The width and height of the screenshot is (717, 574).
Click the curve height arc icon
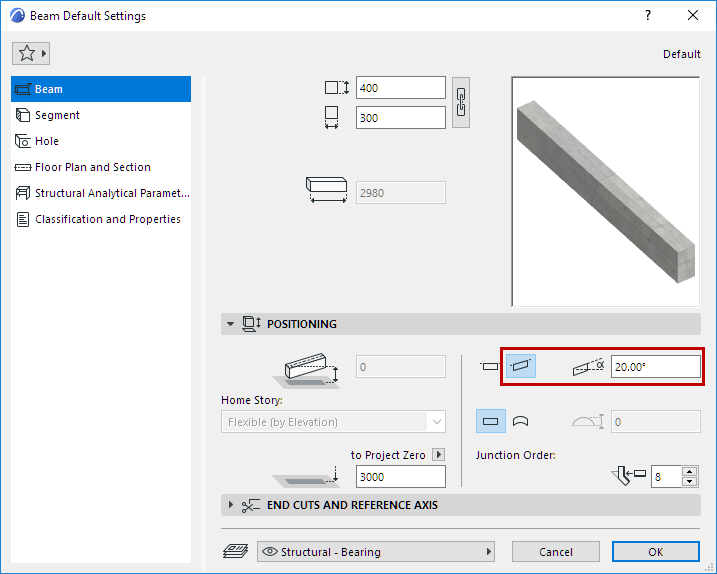[x=588, y=421]
